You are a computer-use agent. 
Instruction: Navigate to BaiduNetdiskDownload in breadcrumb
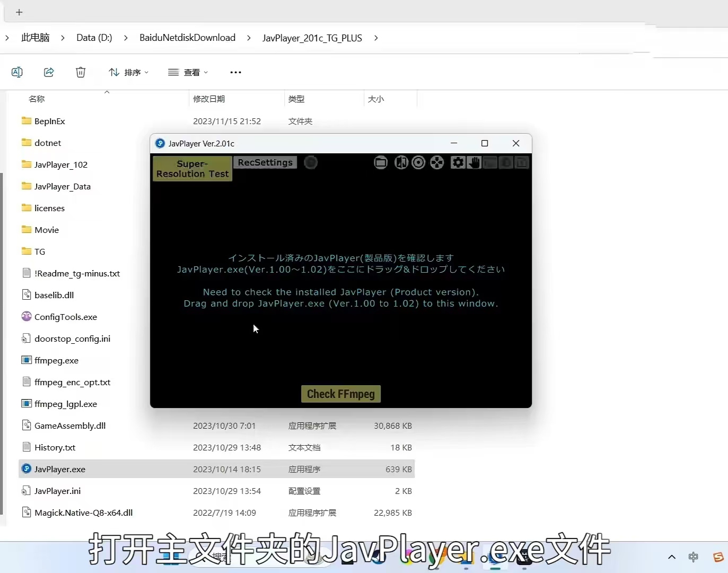click(187, 38)
